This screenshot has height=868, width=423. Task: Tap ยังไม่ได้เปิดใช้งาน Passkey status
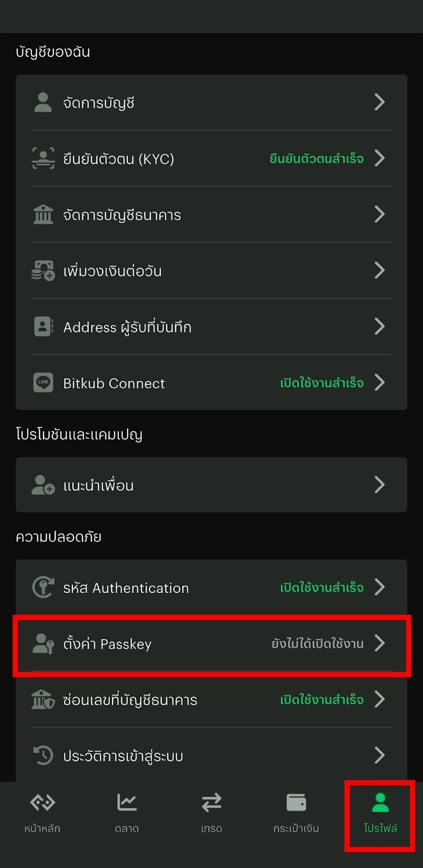tap(318, 644)
